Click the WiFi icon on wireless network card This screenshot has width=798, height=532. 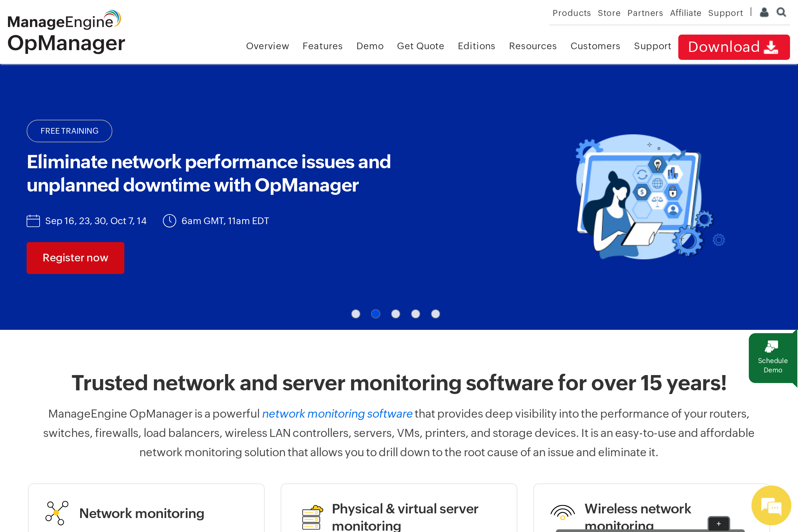[x=563, y=512]
